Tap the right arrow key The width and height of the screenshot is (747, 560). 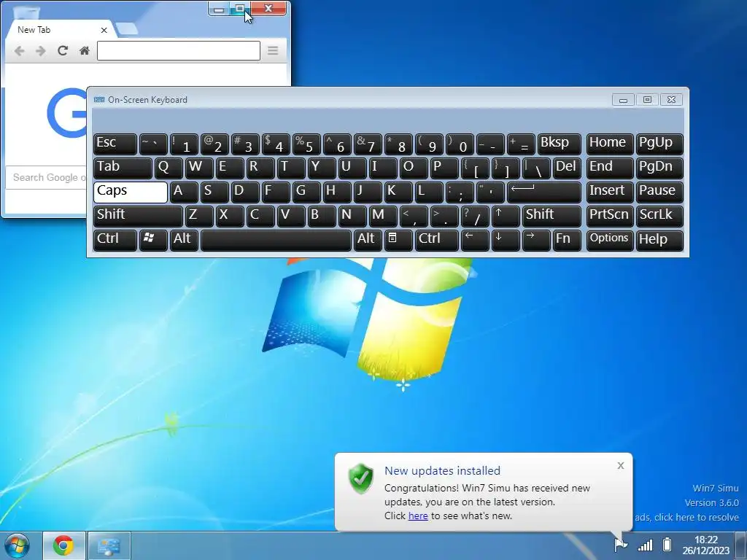coord(536,240)
